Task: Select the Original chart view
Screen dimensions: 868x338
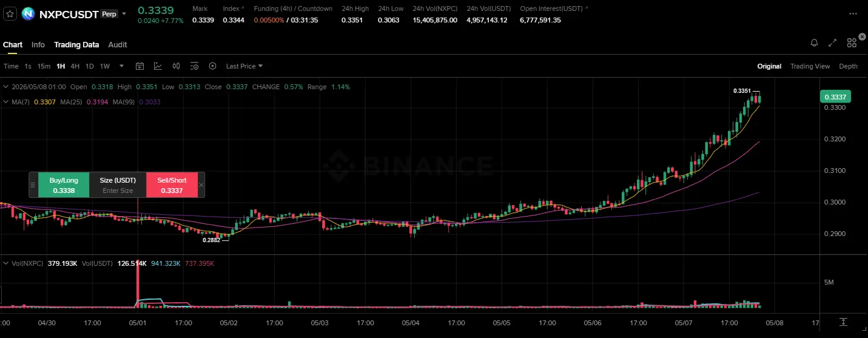Action: [769, 66]
